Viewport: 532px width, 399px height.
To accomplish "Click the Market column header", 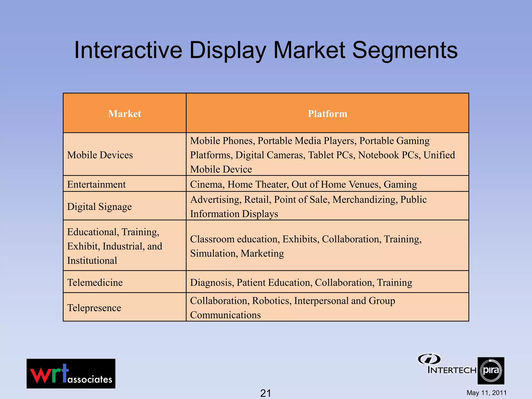I will pos(125,113).
